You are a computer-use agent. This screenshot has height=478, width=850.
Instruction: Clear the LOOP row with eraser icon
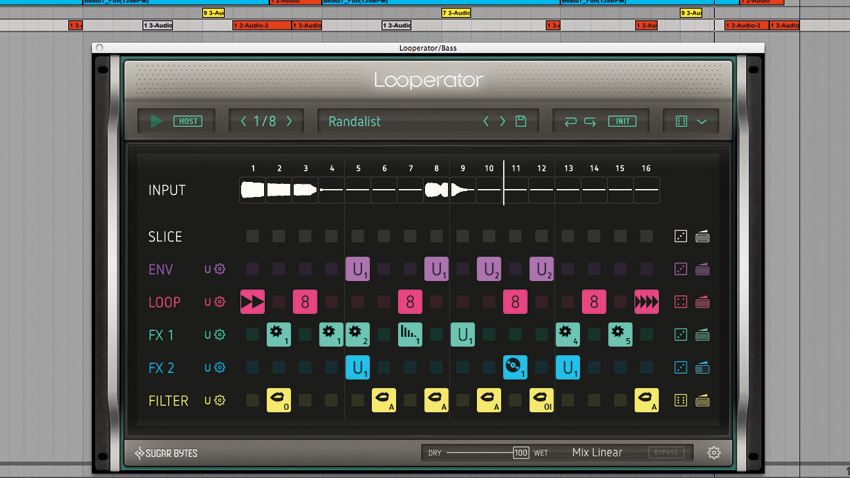point(703,302)
